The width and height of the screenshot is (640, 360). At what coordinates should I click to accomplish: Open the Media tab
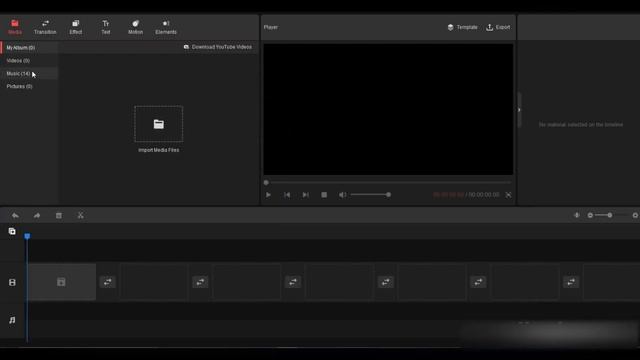click(x=15, y=27)
